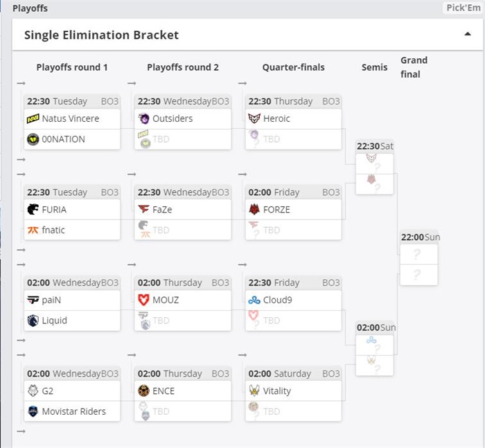Click the paiN team logo
Viewport: 485px width, 448px height.
coord(33,300)
